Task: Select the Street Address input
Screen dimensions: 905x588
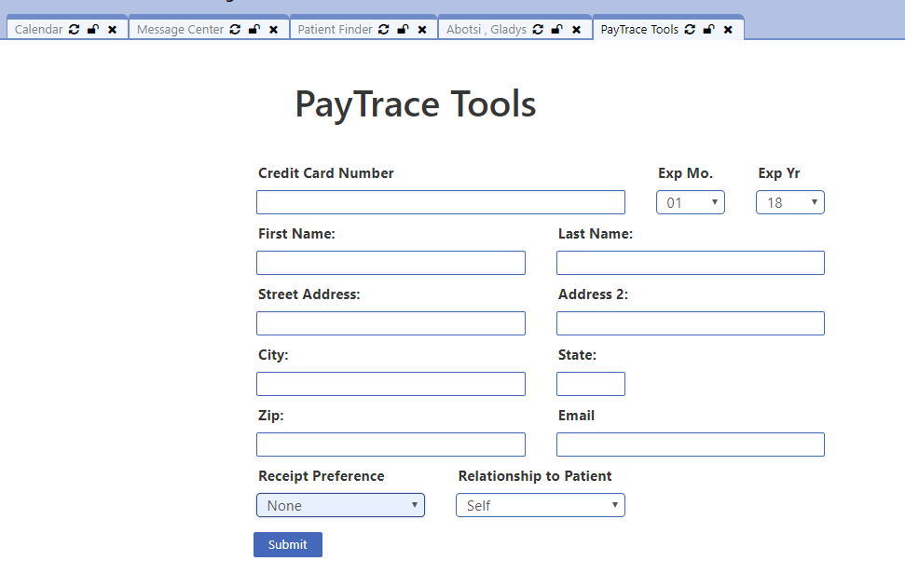Action: 391,323
